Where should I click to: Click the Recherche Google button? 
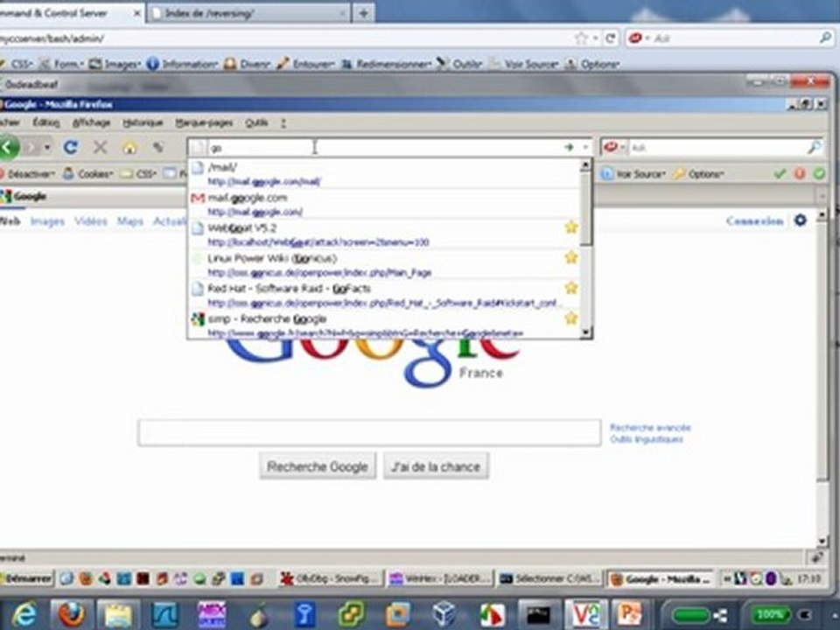[x=318, y=466]
